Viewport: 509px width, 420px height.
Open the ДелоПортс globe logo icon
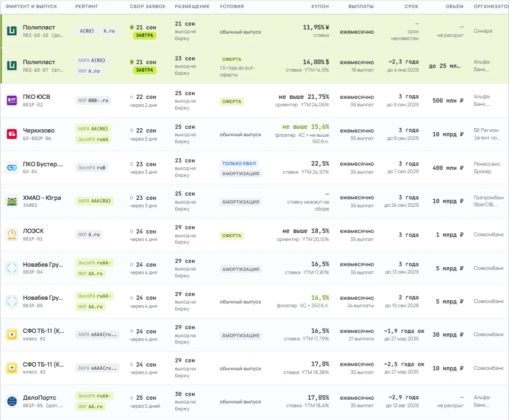click(x=12, y=401)
